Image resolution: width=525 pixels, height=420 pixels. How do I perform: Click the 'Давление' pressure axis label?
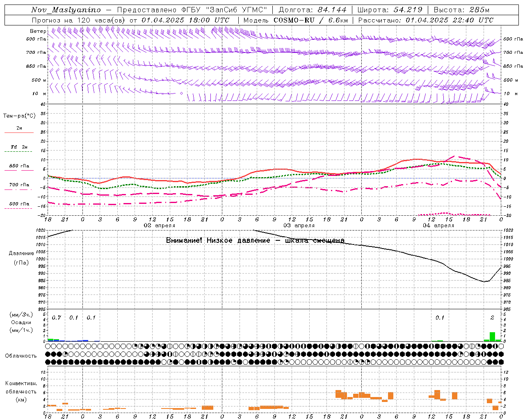[21, 253]
